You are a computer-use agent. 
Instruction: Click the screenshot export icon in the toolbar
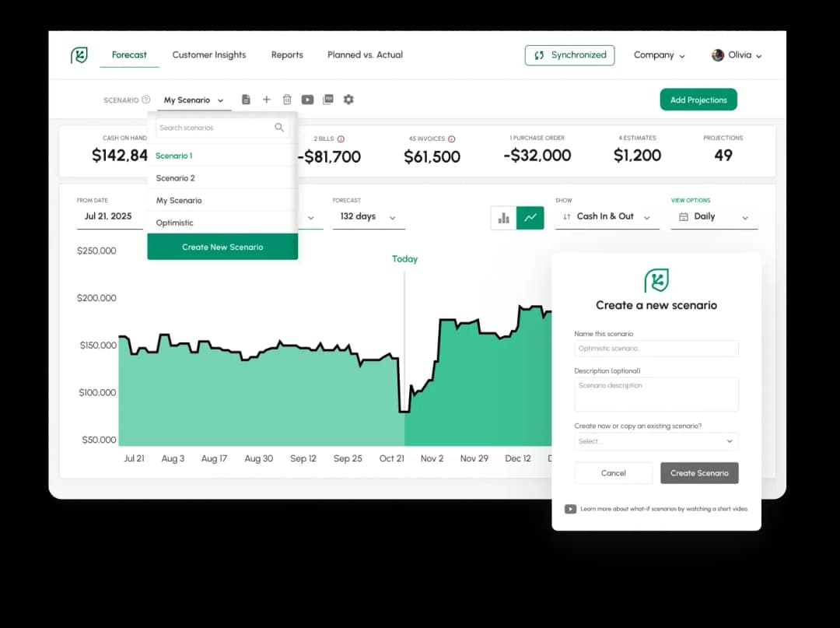pyautogui.click(x=327, y=99)
